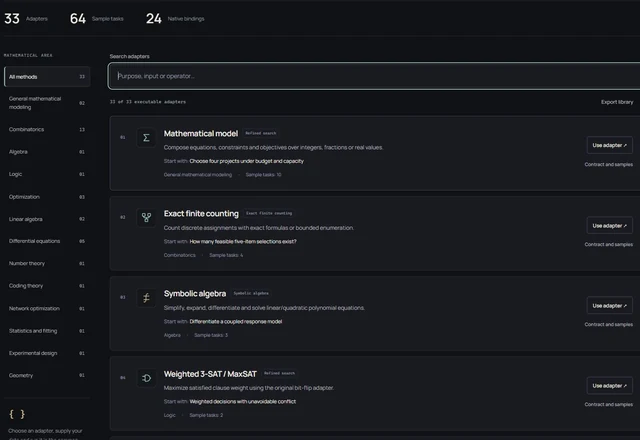Open the Weighted 3-SAT / MaxSAT title
The image size is (640, 440).
pos(210,374)
